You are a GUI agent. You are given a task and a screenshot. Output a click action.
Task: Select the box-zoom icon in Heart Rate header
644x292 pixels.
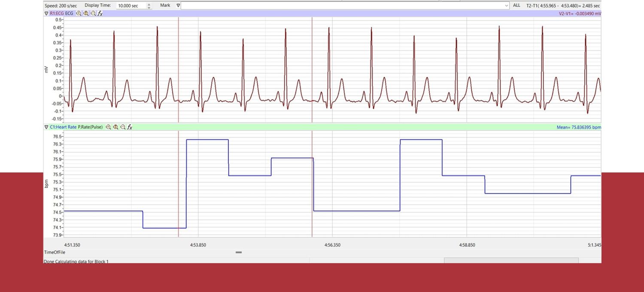115,127
